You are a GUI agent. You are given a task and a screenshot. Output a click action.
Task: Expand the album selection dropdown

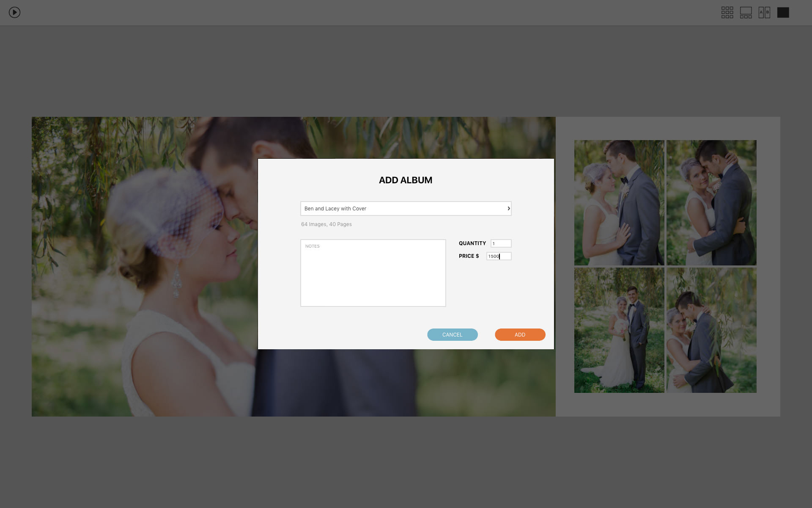point(509,208)
